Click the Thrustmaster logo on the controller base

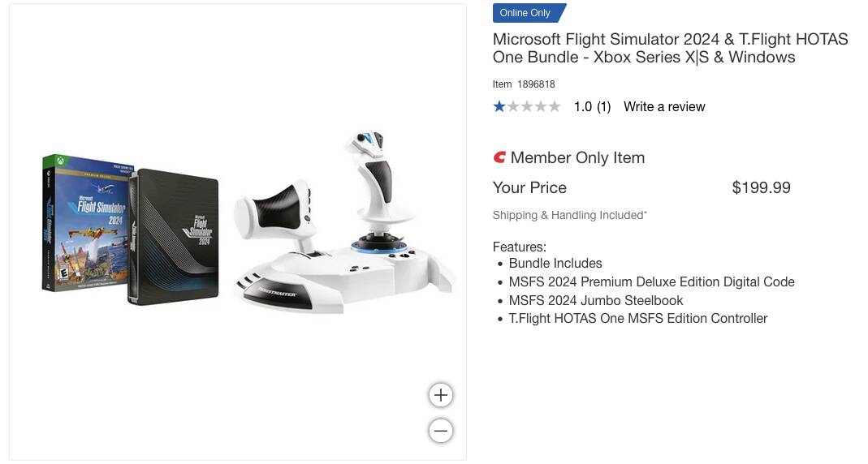(278, 293)
